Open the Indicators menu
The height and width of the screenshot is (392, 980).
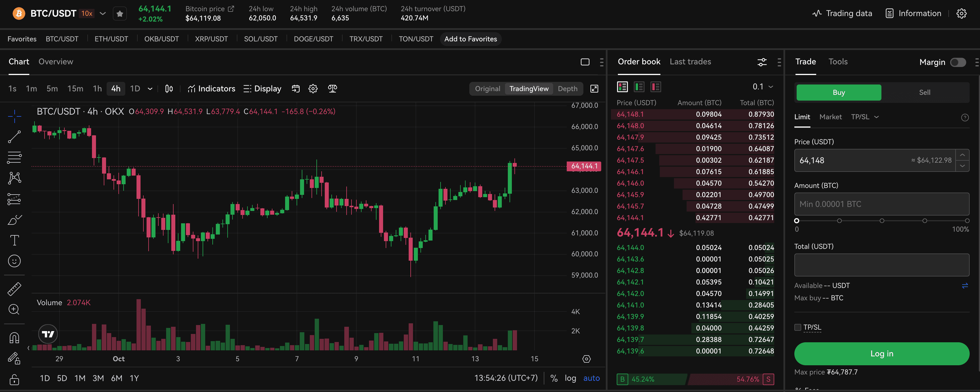[x=212, y=89]
